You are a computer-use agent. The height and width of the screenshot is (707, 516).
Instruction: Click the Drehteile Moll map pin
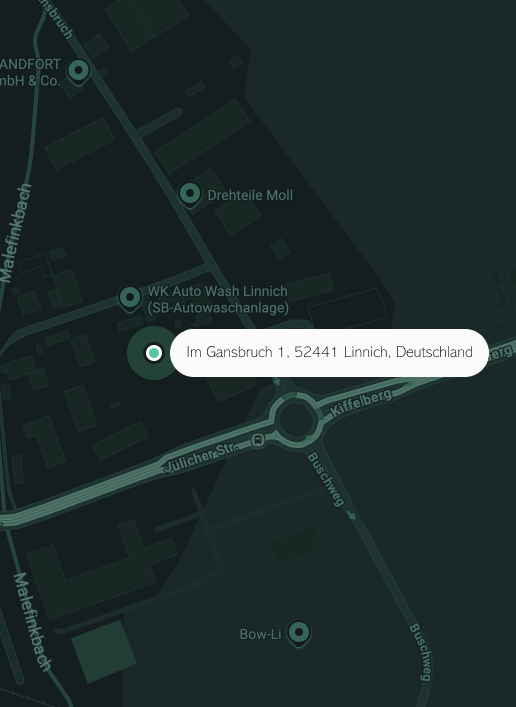pyautogui.click(x=190, y=194)
